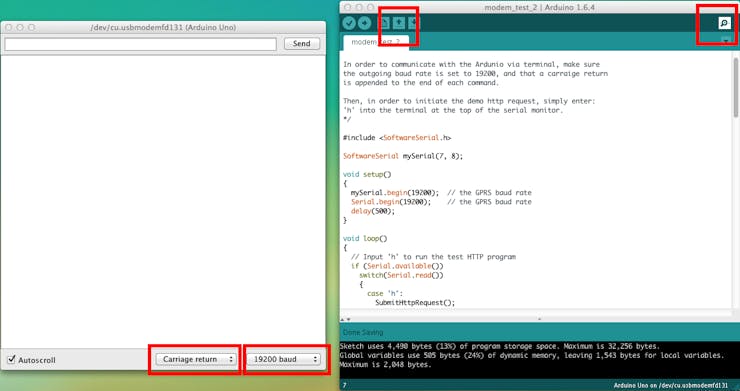
Task: Create a new sketch with the New icon
Action: (385, 23)
